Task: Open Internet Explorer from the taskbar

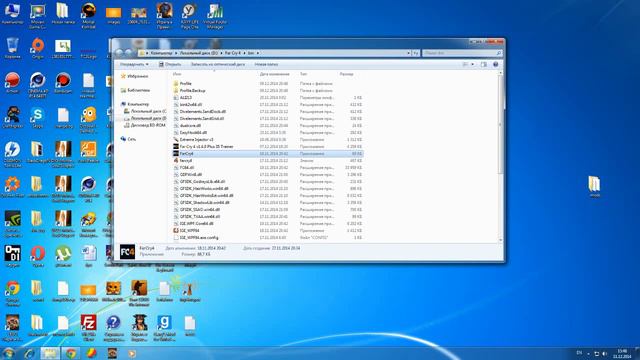Action: click(x=29, y=353)
